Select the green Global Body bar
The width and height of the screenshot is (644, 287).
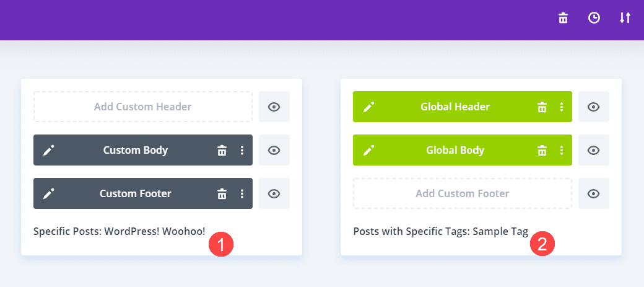(455, 150)
